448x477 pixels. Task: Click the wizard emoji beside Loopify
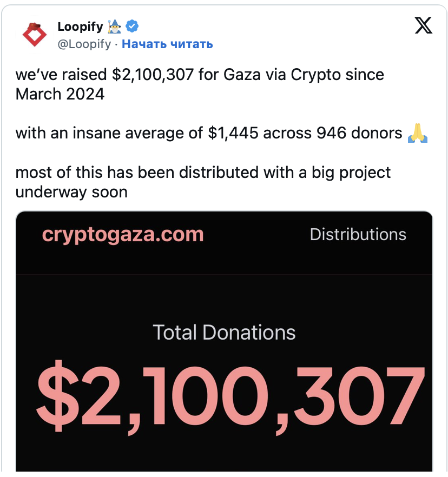(116, 26)
